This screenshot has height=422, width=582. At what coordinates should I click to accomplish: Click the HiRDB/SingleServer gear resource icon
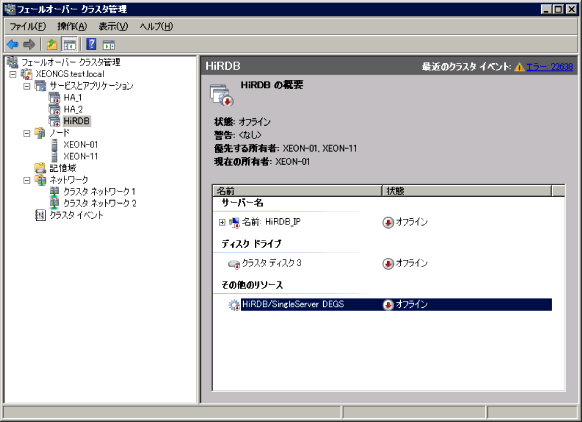pos(234,305)
